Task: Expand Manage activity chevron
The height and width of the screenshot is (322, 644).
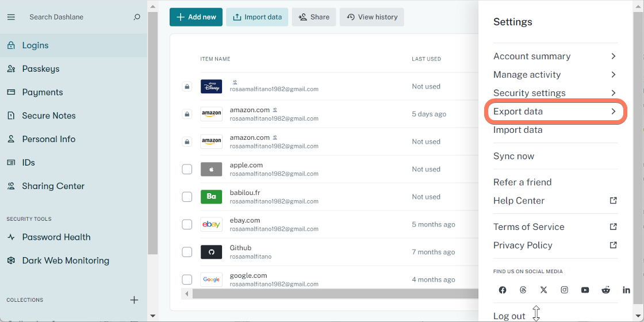Action: coord(613,75)
